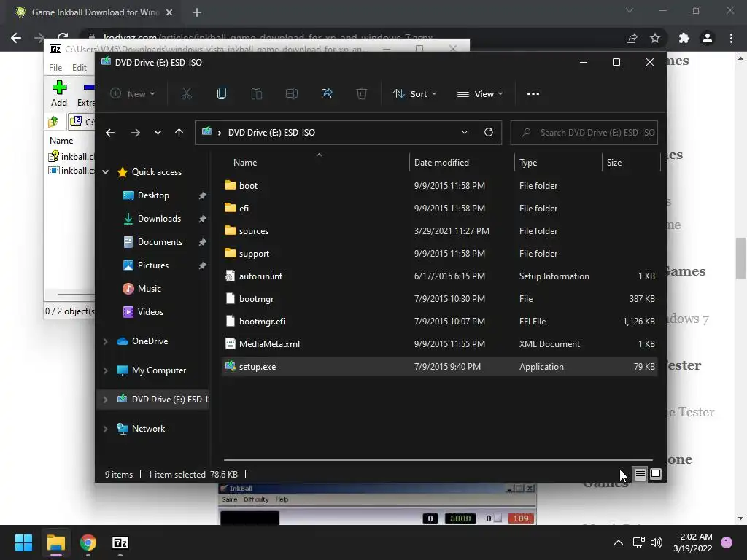Viewport: 747px width, 560px height.
Task: Switch to large thumbnails view icon
Action: click(x=656, y=474)
